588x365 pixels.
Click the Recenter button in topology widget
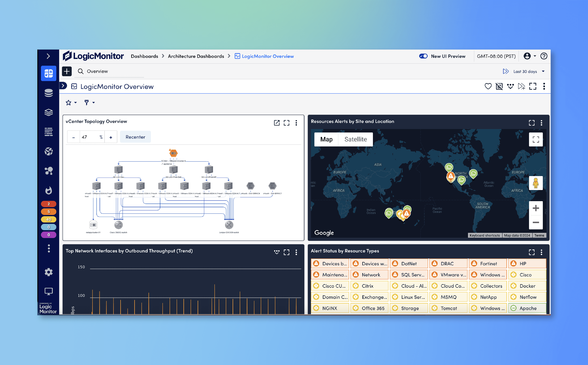(x=135, y=137)
